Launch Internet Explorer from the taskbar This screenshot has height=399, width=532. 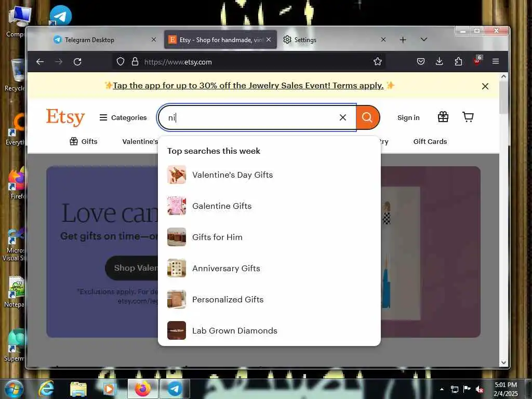[x=46, y=389]
